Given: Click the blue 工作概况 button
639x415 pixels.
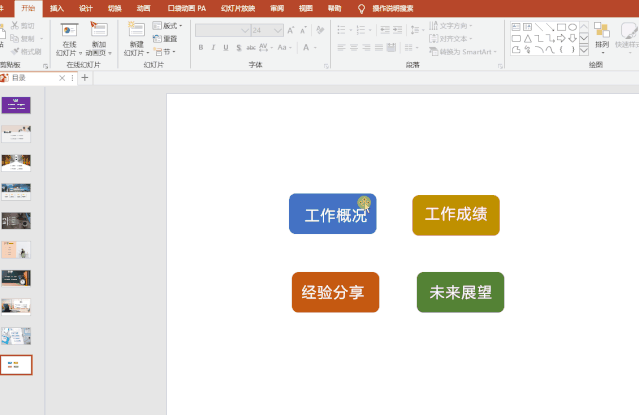Looking at the screenshot, I should pyautogui.click(x=333, y=214).
